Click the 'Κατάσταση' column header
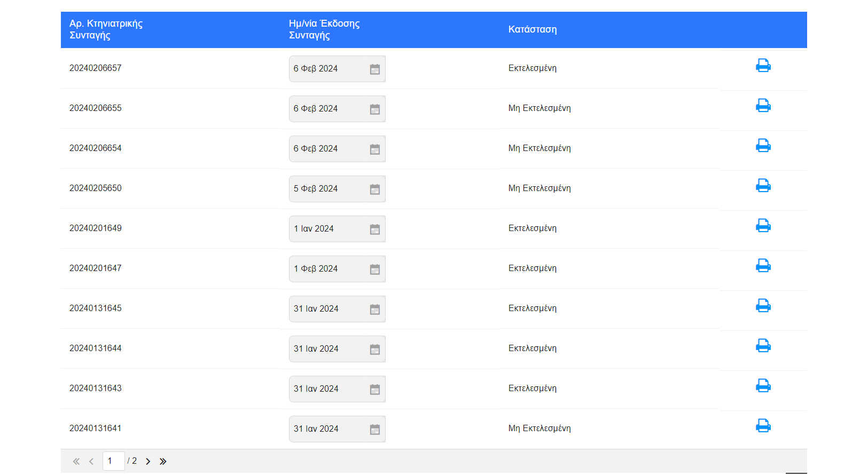This screenshot has width=868, height=476. (533, 29)
